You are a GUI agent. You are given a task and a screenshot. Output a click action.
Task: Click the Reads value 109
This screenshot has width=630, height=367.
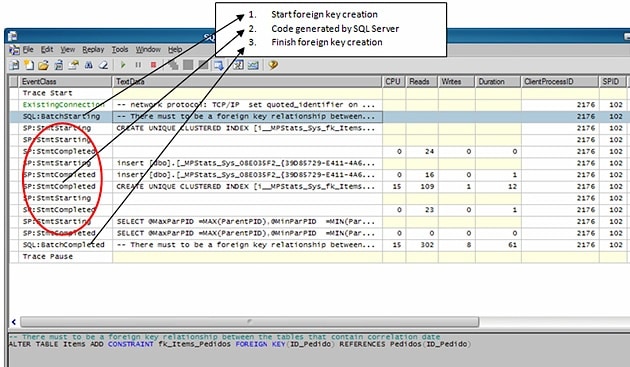tap(427, 187)
